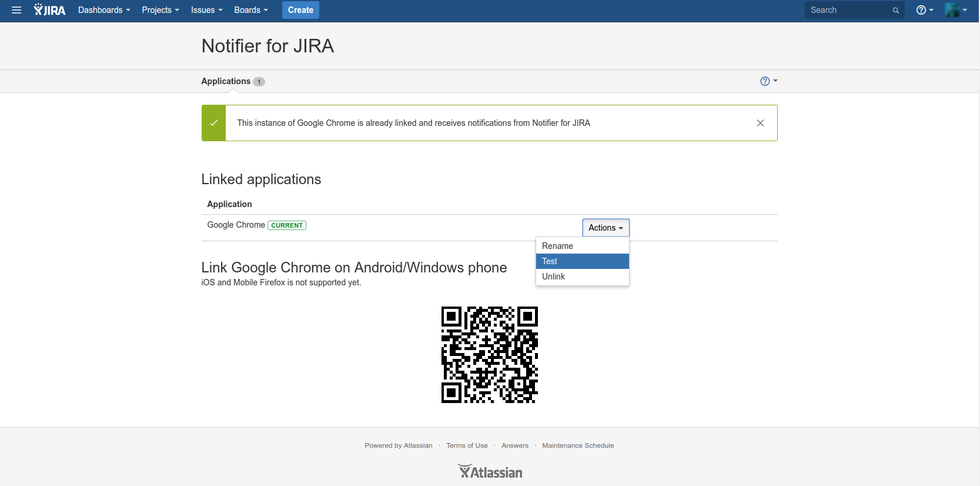Open the hamburger sidebar menu
980x486 pixels.
16,10
